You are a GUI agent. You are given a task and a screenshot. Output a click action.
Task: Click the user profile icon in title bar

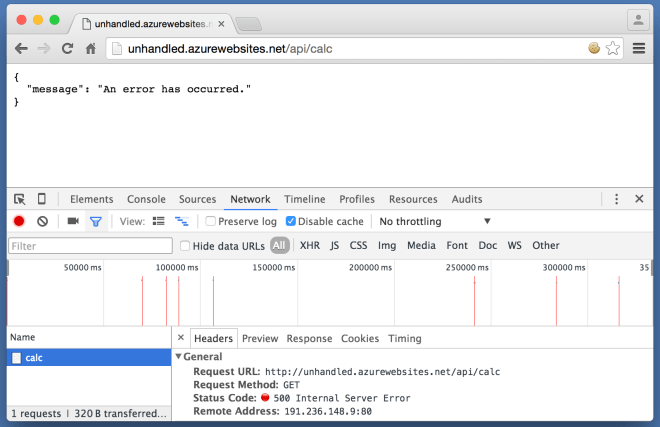click(x=638, y=20)
